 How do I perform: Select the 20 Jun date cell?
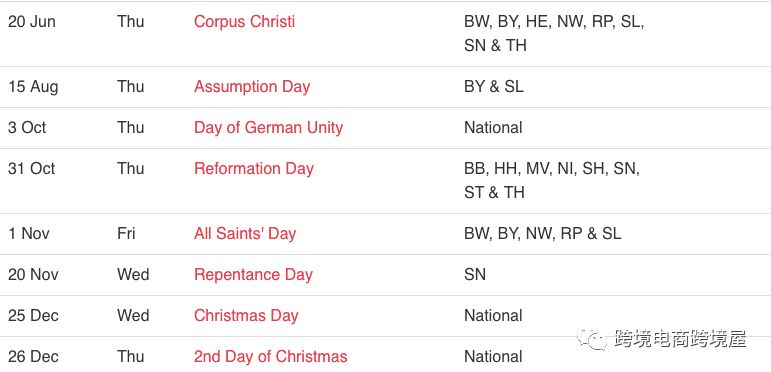pos(31,22)
